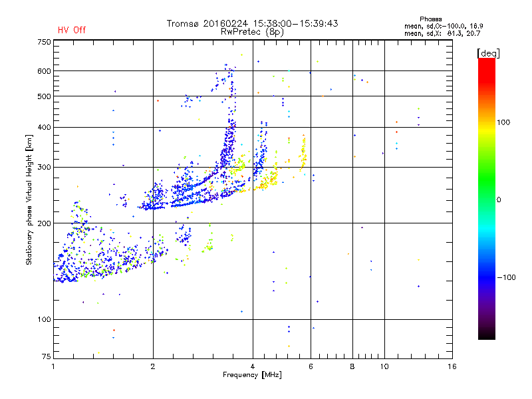Click the 'RwPretec (8p)' subtitle
The width and height of the screenshot is (532, 399).
coord(252,32)
